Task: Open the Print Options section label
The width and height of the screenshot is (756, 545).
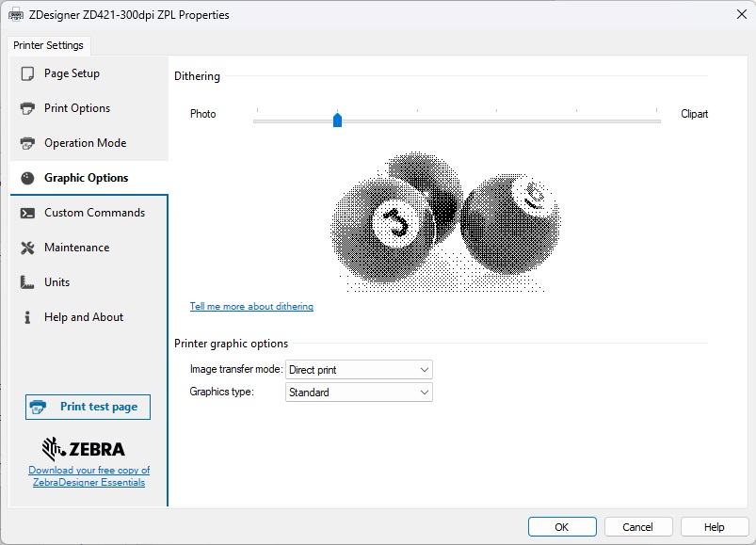Action: point(77,108)
